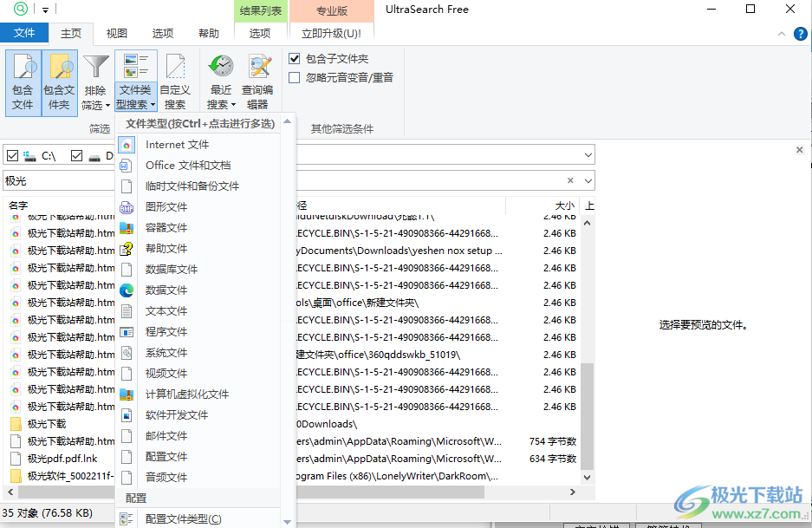Image resolution: width=812 pixels, height=528 pixels.
Task: Select the 包含文件 (include files) search tool
Action: 22,81
